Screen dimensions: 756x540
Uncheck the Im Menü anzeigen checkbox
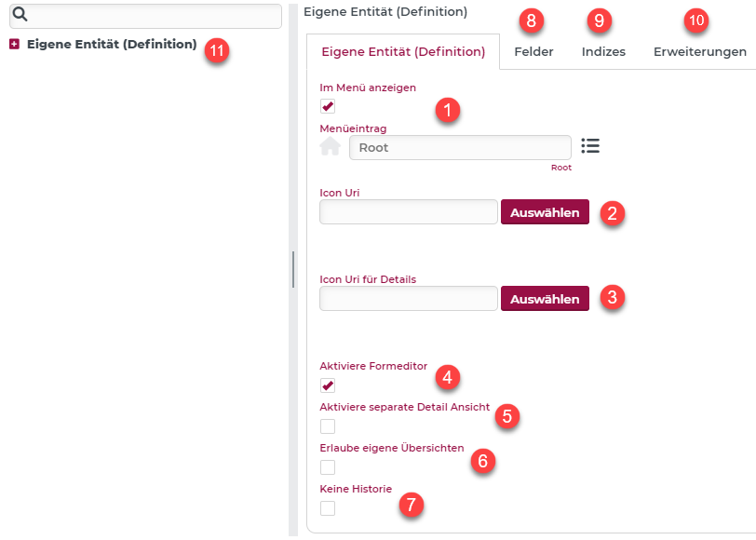point(328,106)
